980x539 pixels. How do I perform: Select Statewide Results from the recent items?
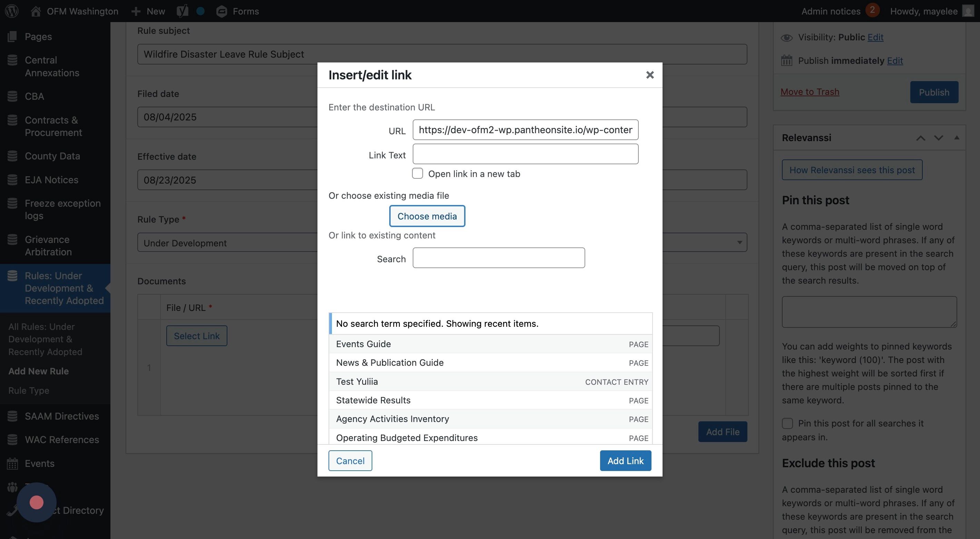click(x=373, y=400)
